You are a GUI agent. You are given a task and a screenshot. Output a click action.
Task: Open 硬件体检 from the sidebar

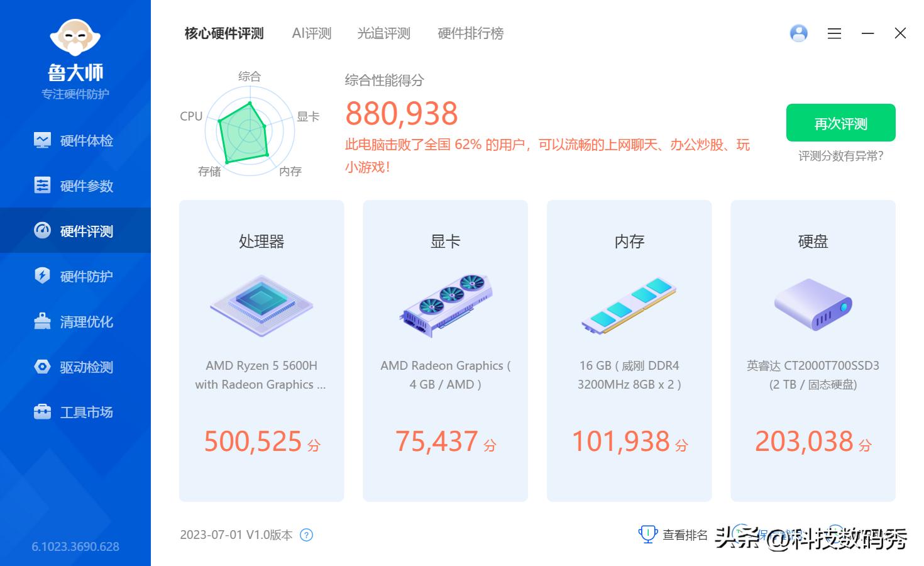click(75, 140)
